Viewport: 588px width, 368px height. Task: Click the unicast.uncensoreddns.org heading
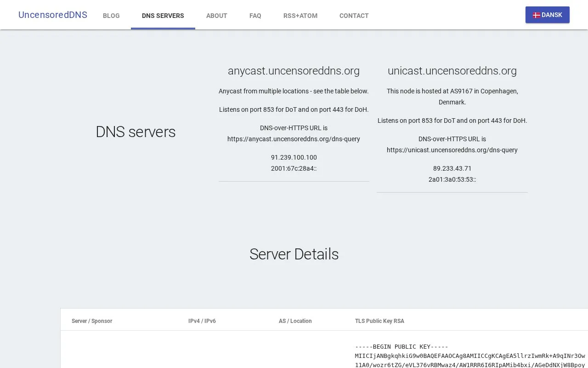452,71
